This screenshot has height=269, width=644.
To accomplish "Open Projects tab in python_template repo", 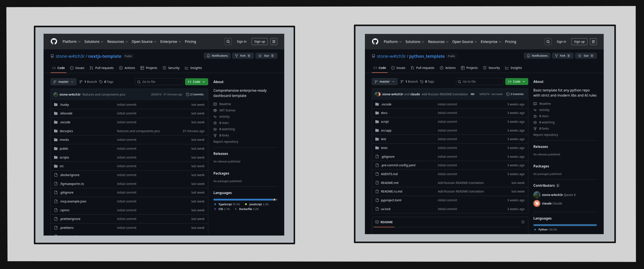I will (x=469, y=68).
